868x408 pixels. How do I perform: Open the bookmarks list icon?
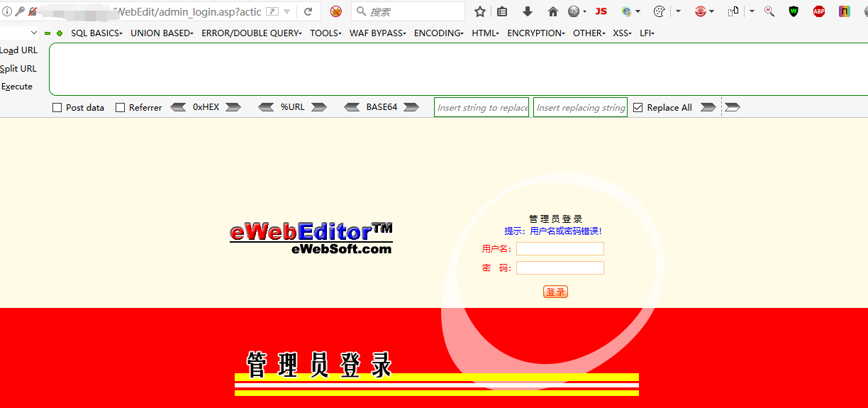[502, 11]
